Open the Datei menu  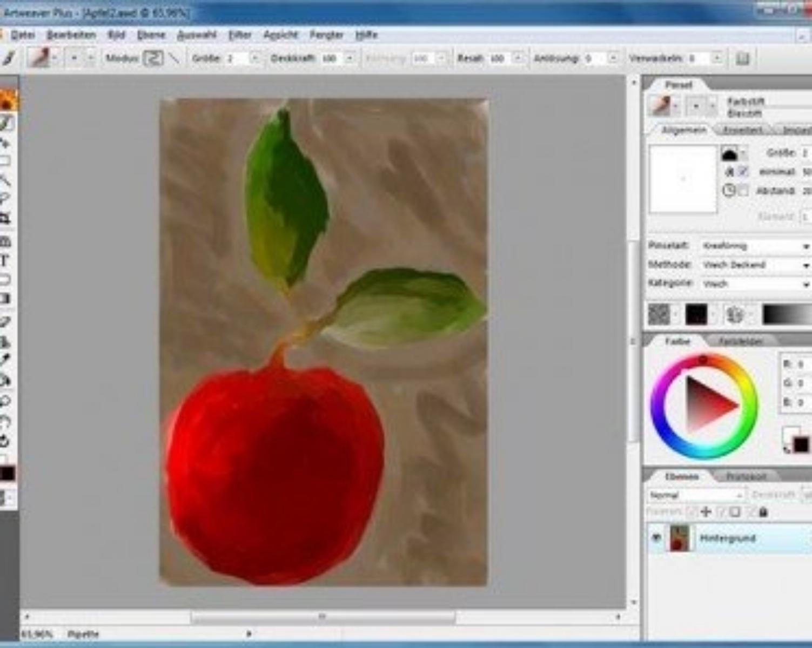tap(23, 35)
